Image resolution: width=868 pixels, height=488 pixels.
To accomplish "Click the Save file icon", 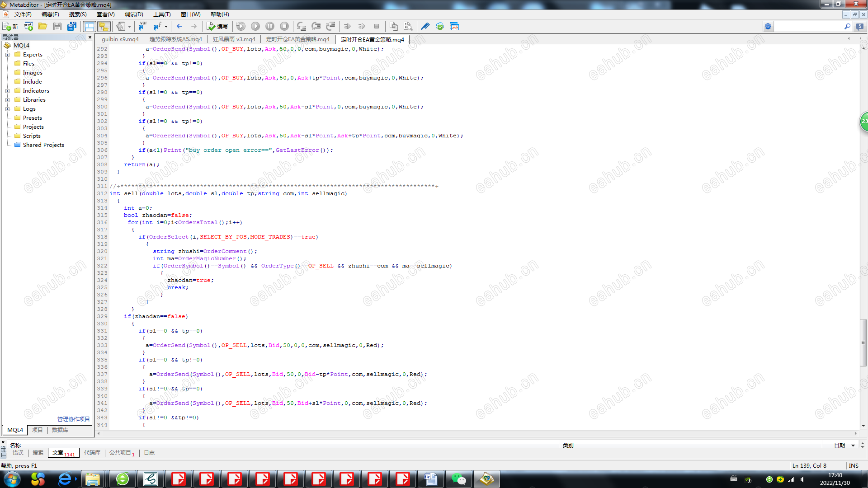I will point(57,26).
